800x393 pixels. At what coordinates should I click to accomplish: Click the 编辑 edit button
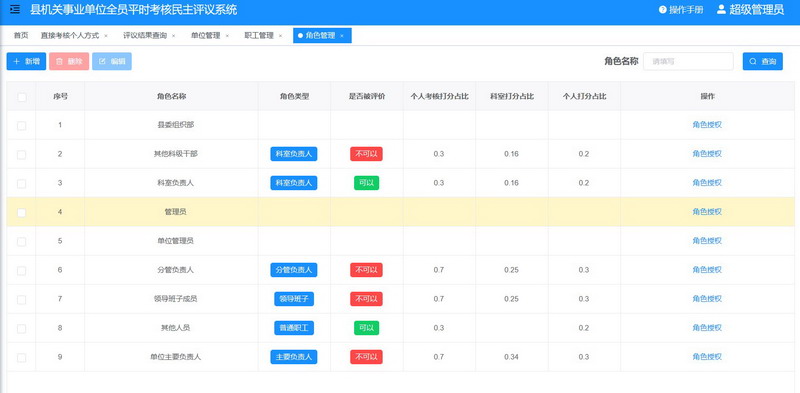click(x=112, y=61)
